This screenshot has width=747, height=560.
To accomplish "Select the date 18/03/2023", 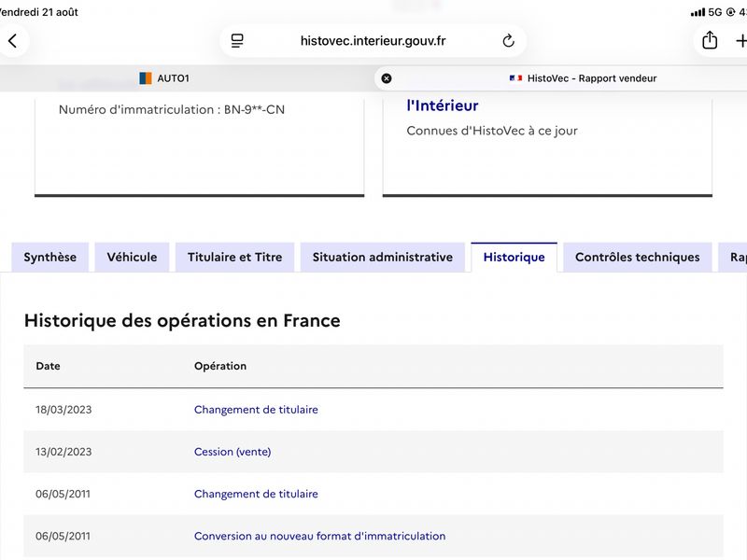I will pyautogui.click(x=63, y=410).
